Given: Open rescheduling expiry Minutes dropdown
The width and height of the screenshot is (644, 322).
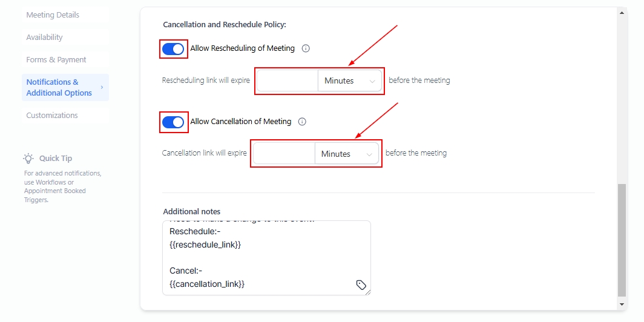Looking at the screenshot, I should coord(350,81).
